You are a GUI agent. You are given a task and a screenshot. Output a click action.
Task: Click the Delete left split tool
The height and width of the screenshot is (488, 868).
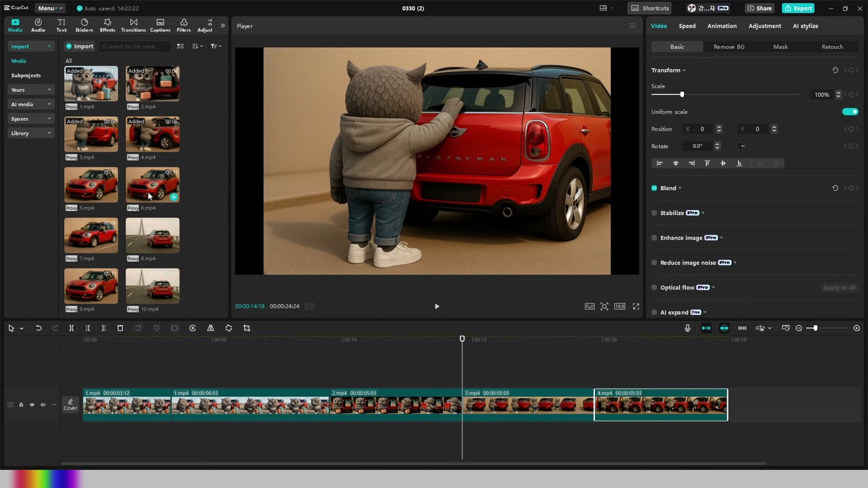click(x=88, y=328)
